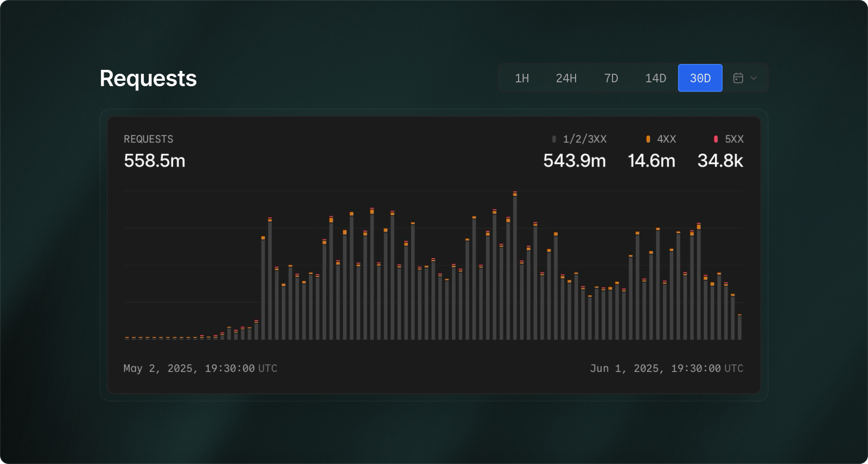Click the 558.5m total requests value
The width and height of the screenshot is (868, 464).
[155, 161]
